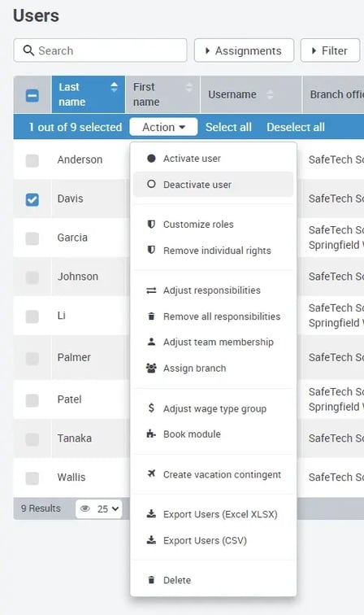Click the person icon beside Adjust team membership

click(151, 342)
